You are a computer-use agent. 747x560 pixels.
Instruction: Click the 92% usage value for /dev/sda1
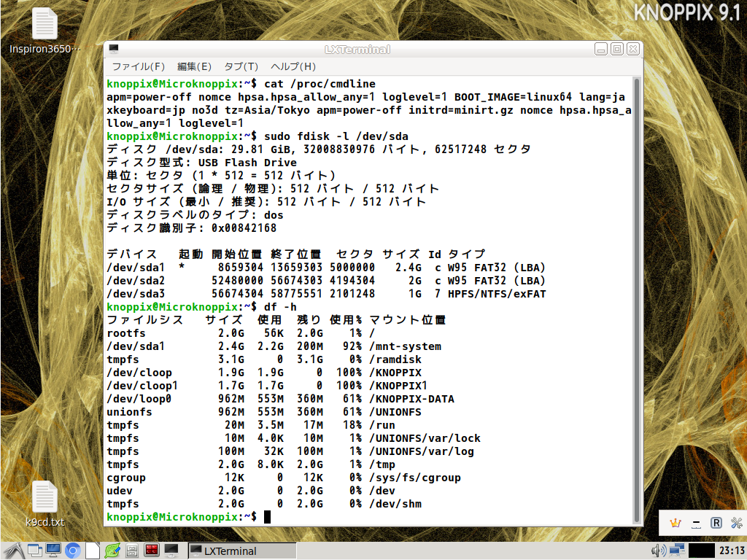point(352,346)
